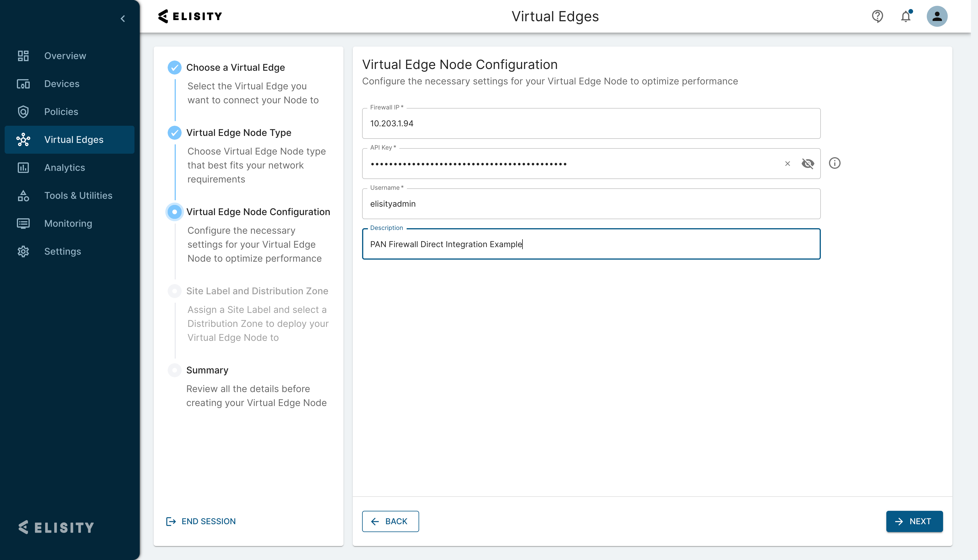Click the Virtual Edge Node Configuration heading
This screenshot has width=978, height=560.
tap(460, 65)
